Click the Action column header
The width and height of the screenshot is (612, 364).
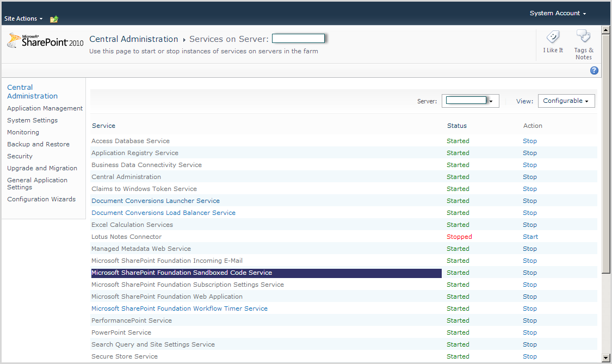point(533,126)
